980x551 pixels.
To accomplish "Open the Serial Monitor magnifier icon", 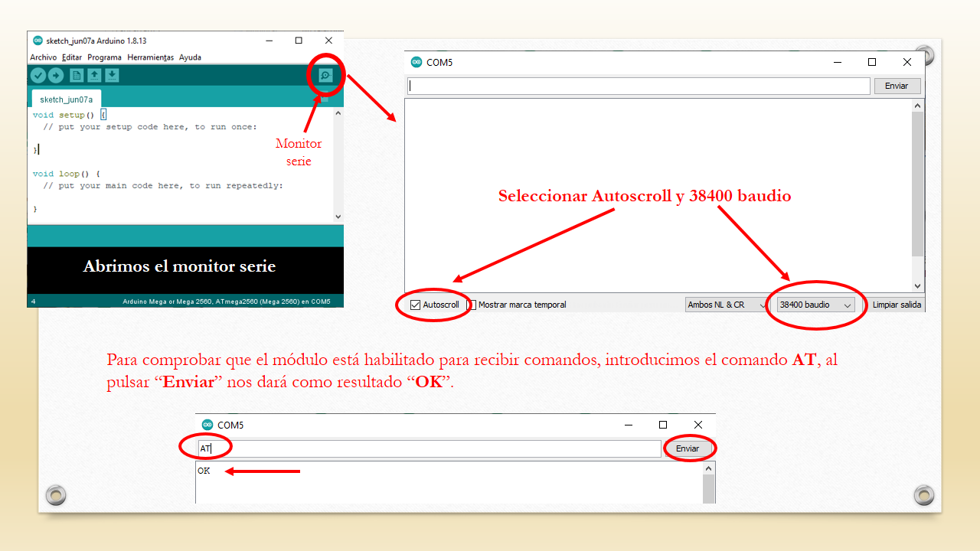I will tap(325, 75).
